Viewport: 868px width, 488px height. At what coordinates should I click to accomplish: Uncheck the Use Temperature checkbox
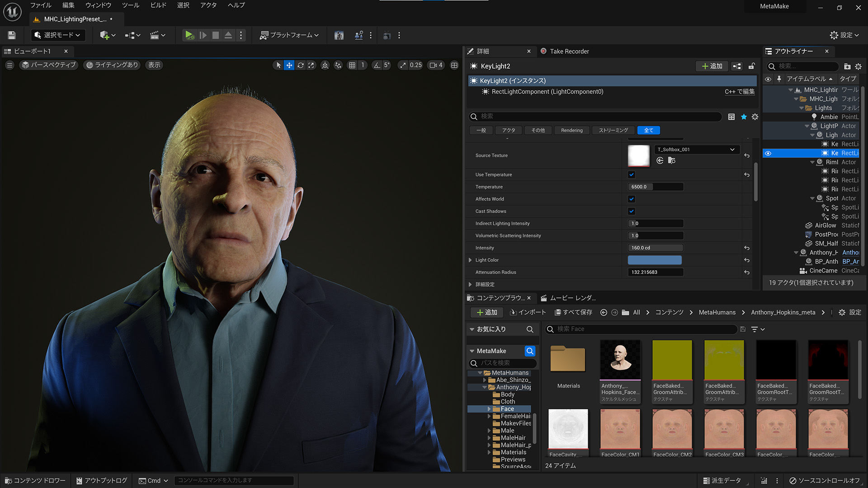(x=632, y=174)
